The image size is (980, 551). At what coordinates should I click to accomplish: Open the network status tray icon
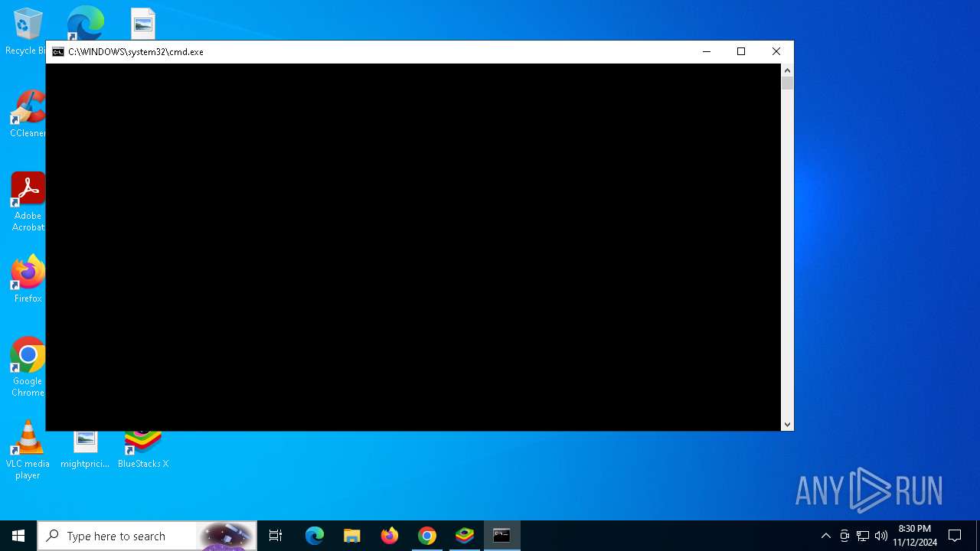pyautogui.click(x=863, y=536)
